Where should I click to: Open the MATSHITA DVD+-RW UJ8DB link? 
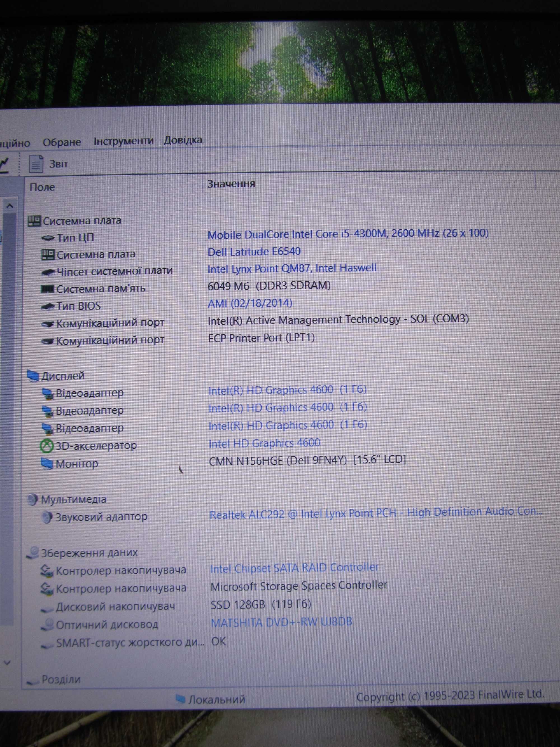281,622
